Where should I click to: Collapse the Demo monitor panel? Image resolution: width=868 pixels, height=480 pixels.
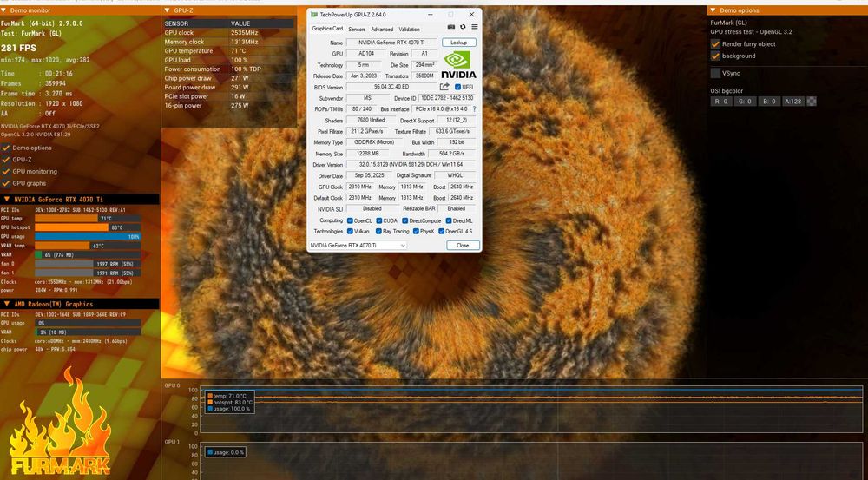point(5,10)
